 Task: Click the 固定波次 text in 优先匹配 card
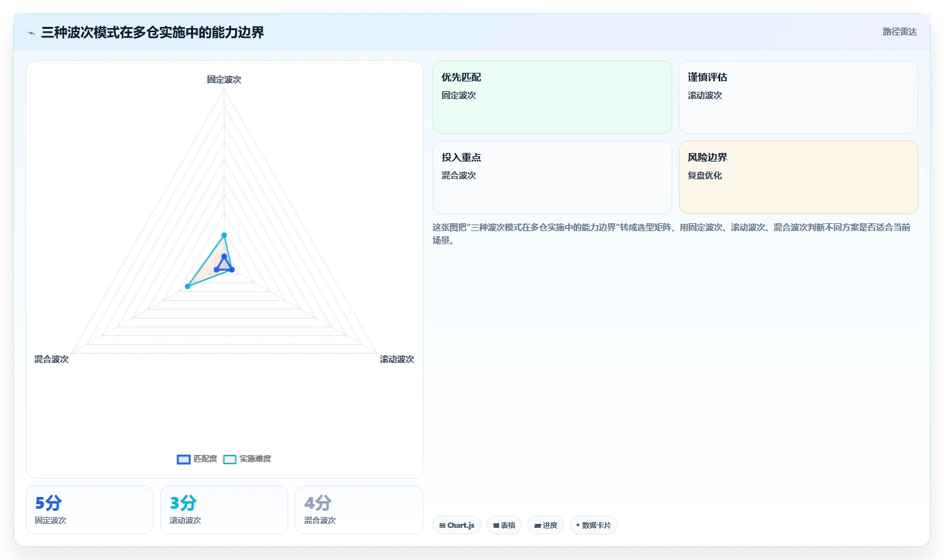pyautogui.click(x=459, y=95)
